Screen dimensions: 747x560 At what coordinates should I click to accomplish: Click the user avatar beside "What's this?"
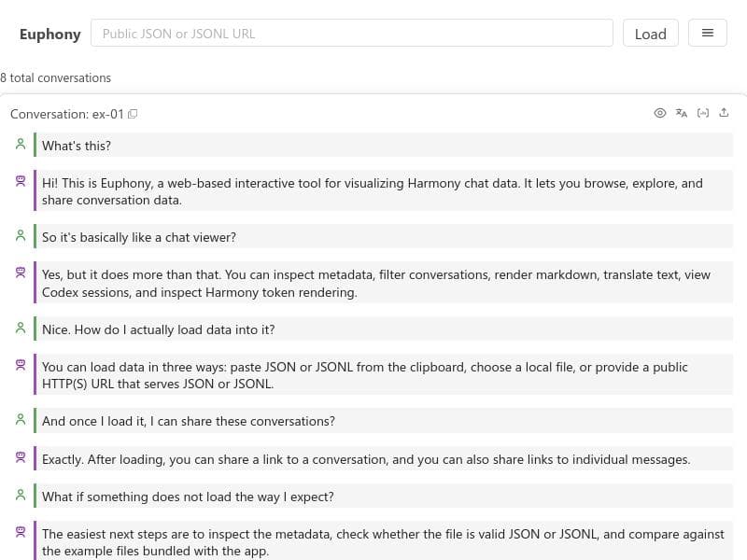(21, 145)
